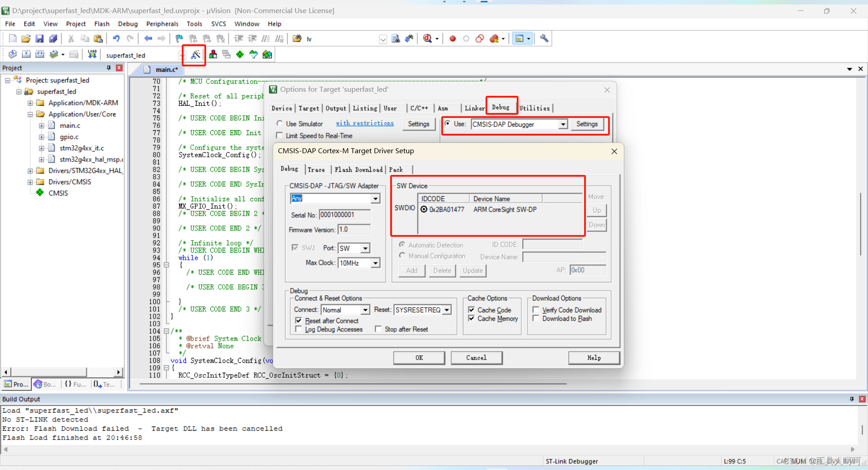The image size is (868, 470).
Task: Open the Reset SYSRESETREQ dropdown
Action: tap(447, 310)
